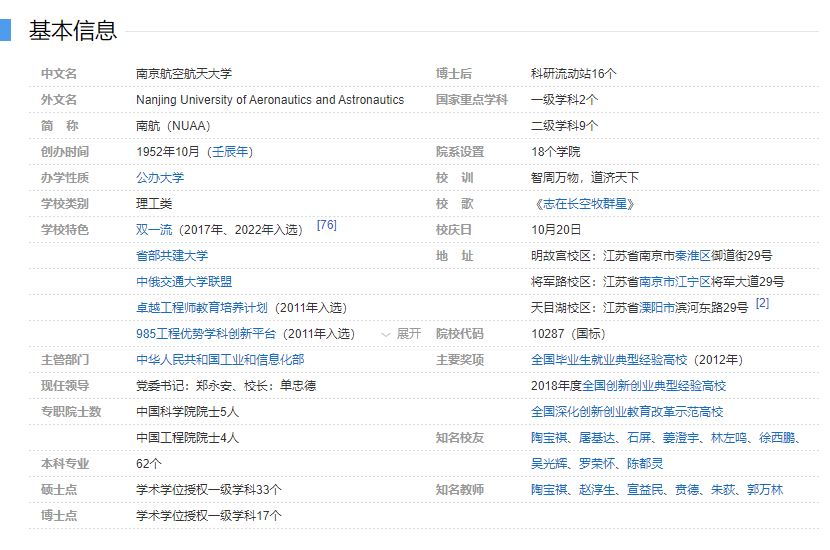Screen dimensions: 830x550
Task: Open alumnus 吴光辉 link
Action: point(550,464)
